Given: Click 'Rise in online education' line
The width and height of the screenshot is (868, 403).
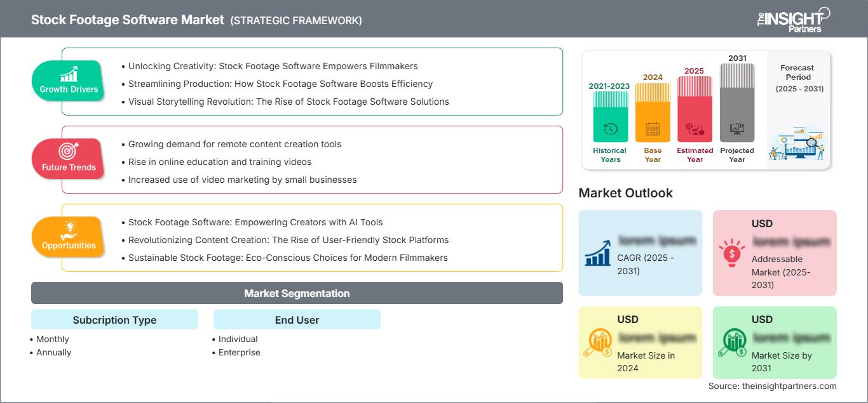Looking at the screenshot, I should pyautogui.click(x=220, y=162).
